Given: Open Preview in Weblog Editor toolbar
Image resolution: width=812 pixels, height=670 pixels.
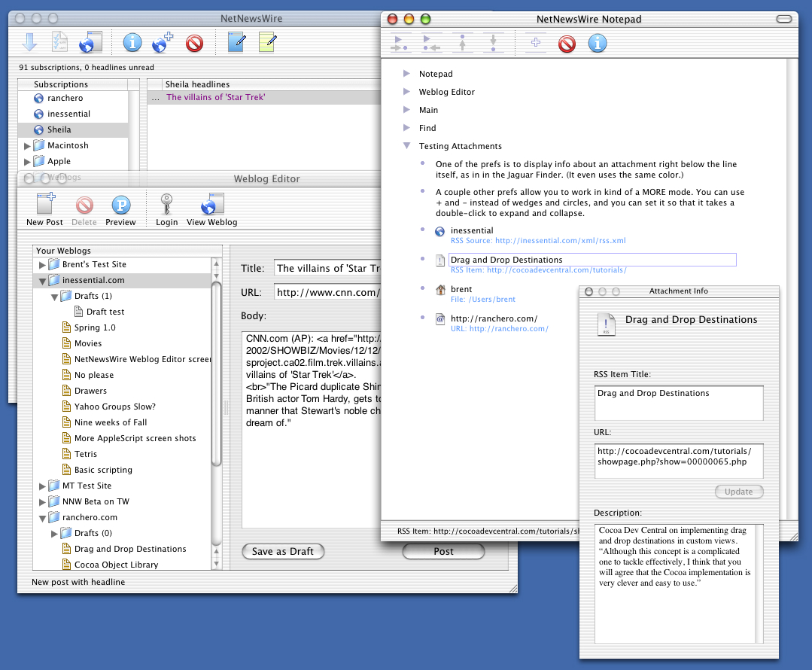Looking at the screenshot, I should pos(120,205).
